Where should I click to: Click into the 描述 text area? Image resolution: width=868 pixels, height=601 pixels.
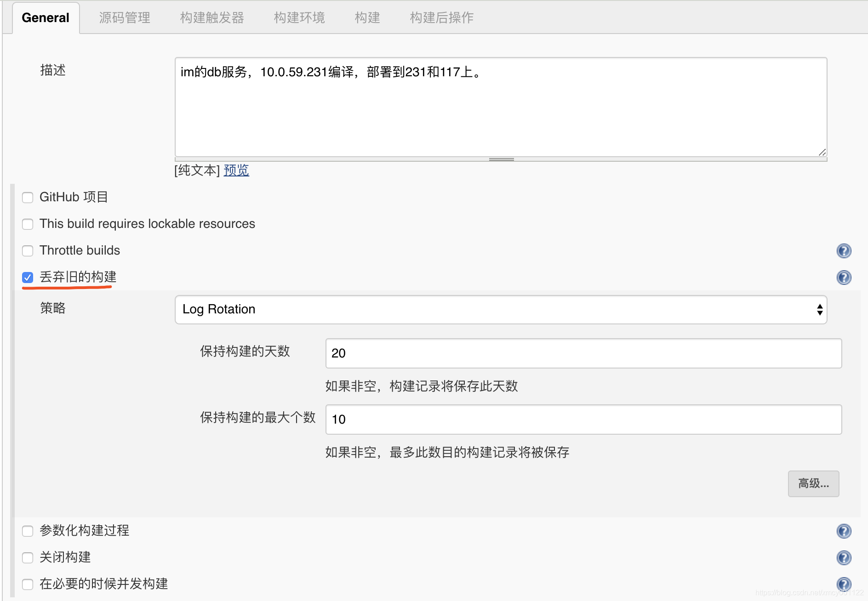click(x=501, y=107)
